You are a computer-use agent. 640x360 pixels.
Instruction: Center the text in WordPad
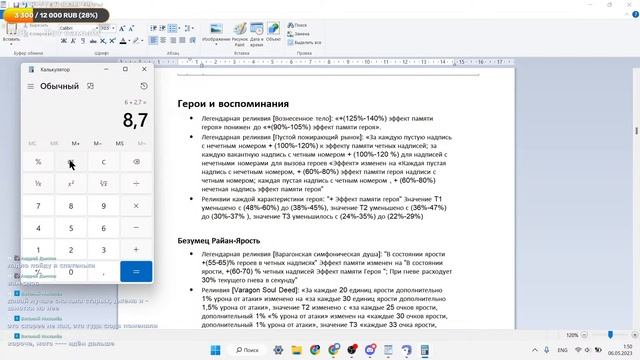point(163,40)
